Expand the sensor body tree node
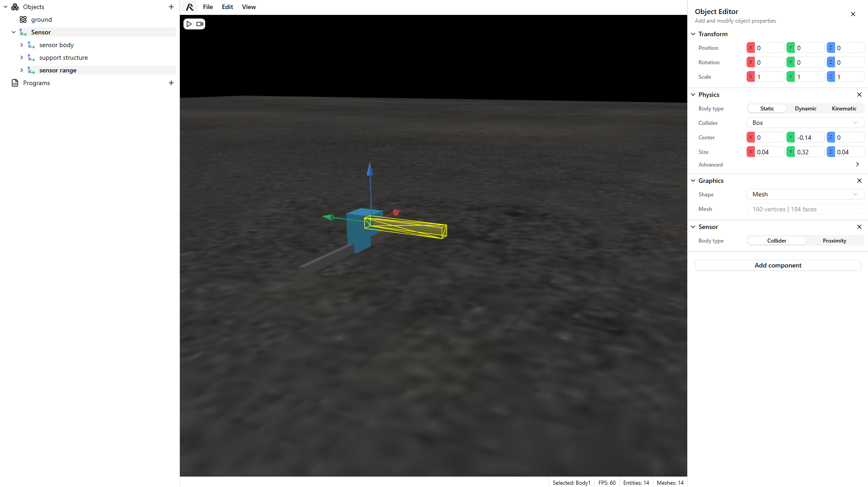 pos(22,45)
